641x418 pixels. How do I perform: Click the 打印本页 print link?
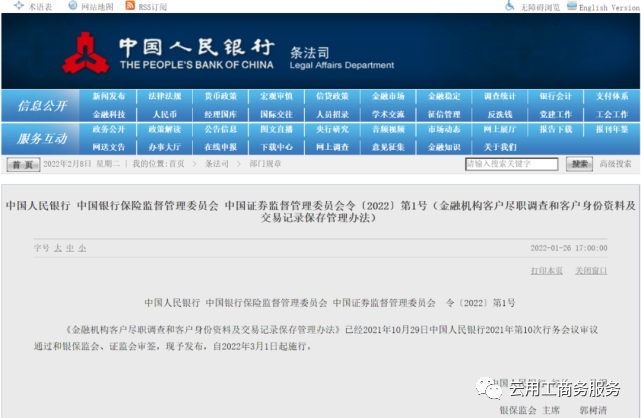point(547,270)
